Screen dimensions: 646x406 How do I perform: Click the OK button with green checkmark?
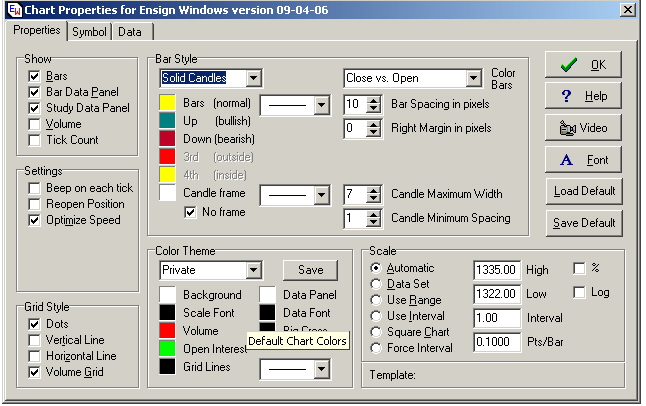583,65
